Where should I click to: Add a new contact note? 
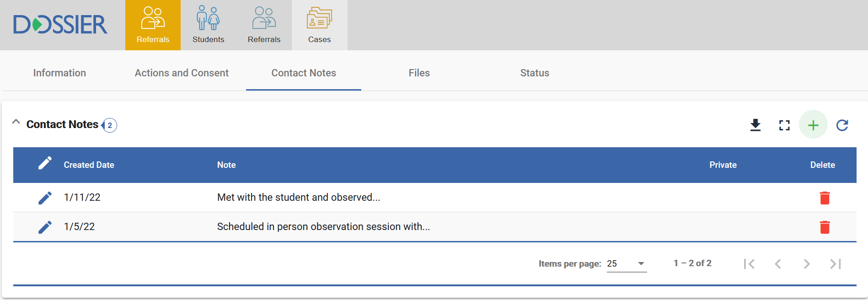tap(813, 125)
